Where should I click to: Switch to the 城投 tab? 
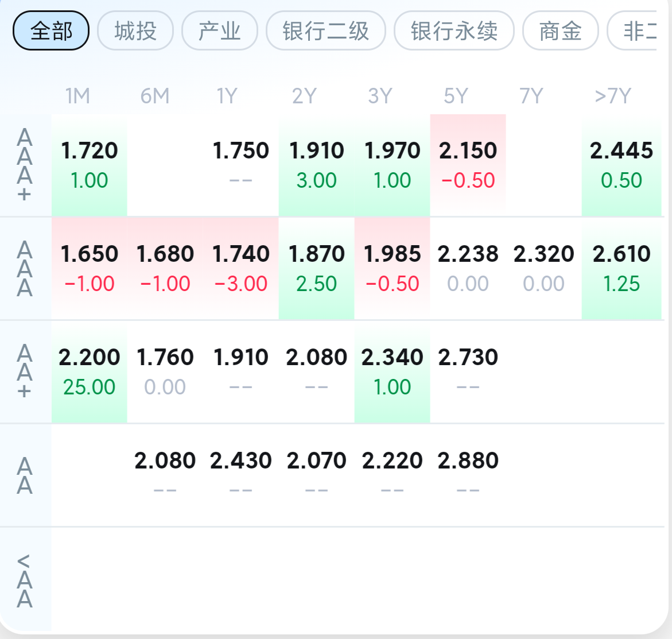[x=135, y=30]
